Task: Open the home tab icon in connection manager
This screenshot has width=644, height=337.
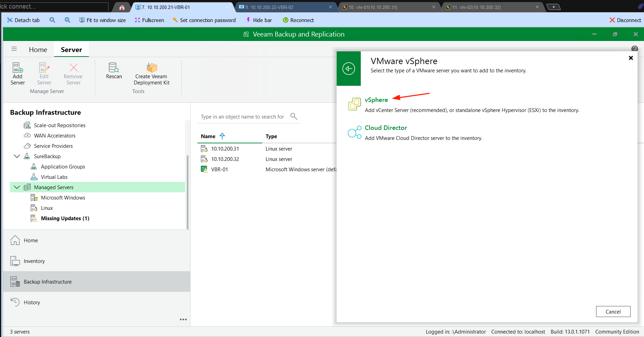Action: click(x=122, y=7)
